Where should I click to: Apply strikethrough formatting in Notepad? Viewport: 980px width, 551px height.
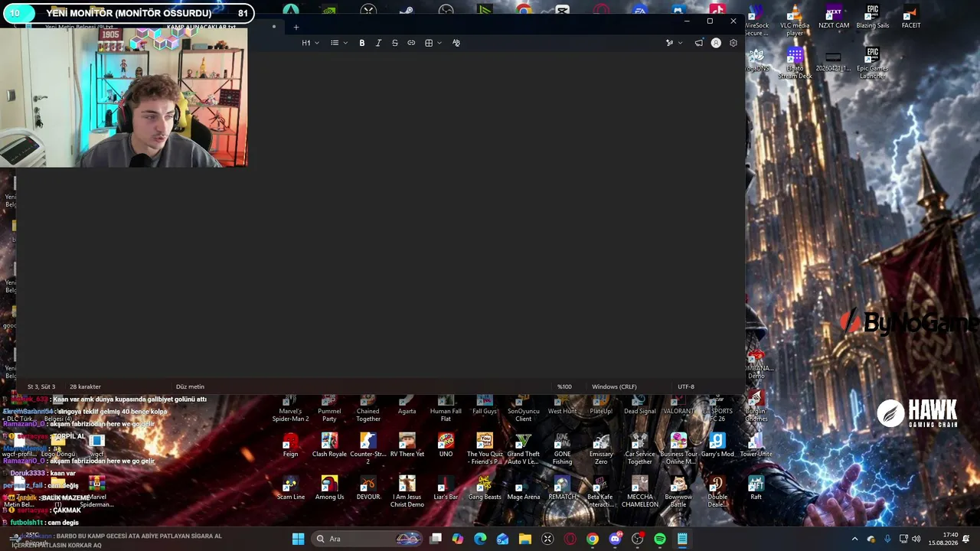395,43
